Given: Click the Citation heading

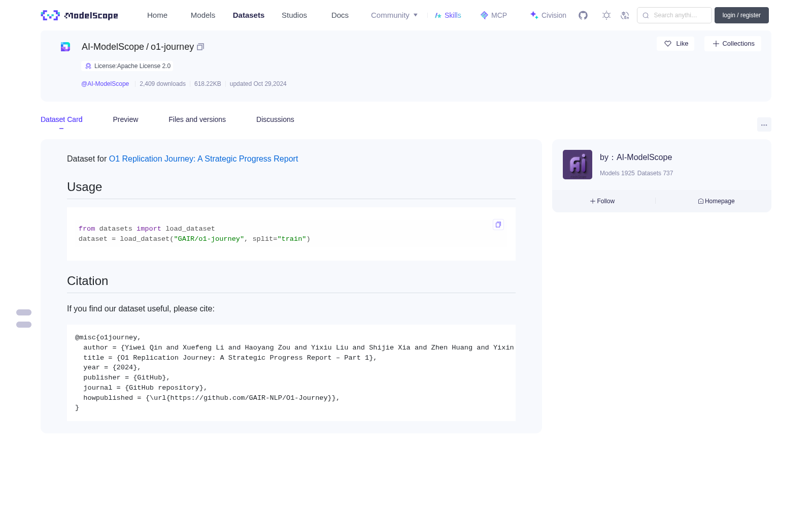Looking at the screenshot, I should [x=87, y=281].
